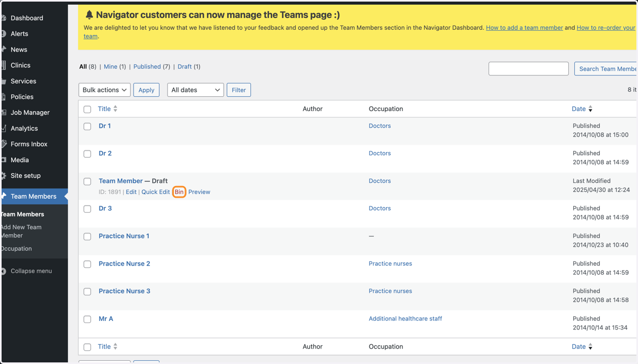
Task: Tick the checkbox for Mr A
Action: (x=87, y=319)
